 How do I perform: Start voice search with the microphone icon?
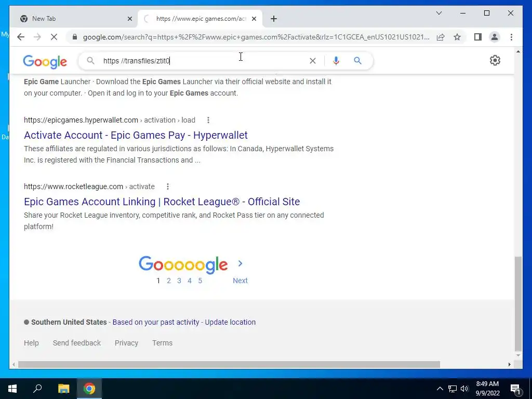pyautogui.click(x=336, y=61)
